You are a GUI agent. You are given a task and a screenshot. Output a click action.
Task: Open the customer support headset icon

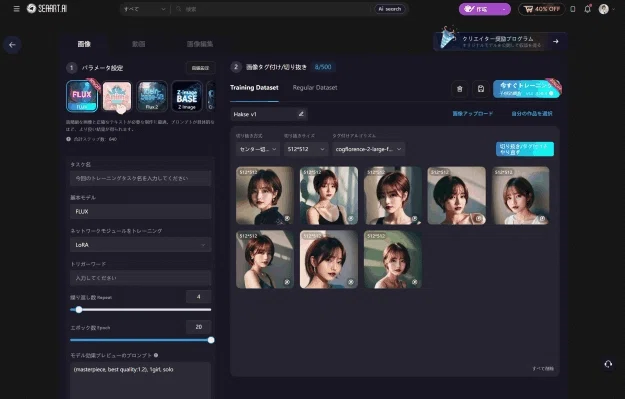click(x=608, y=364)
